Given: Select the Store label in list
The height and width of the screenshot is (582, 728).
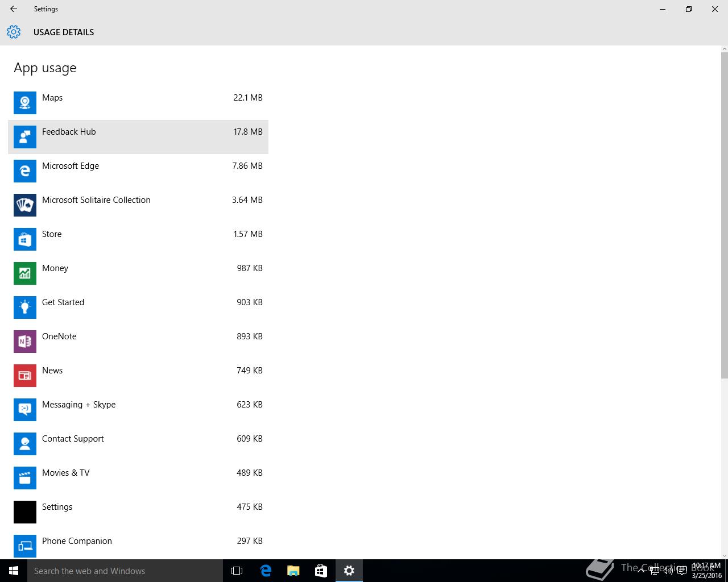Looking at the screenshot, I should click(x=52, y=234).
